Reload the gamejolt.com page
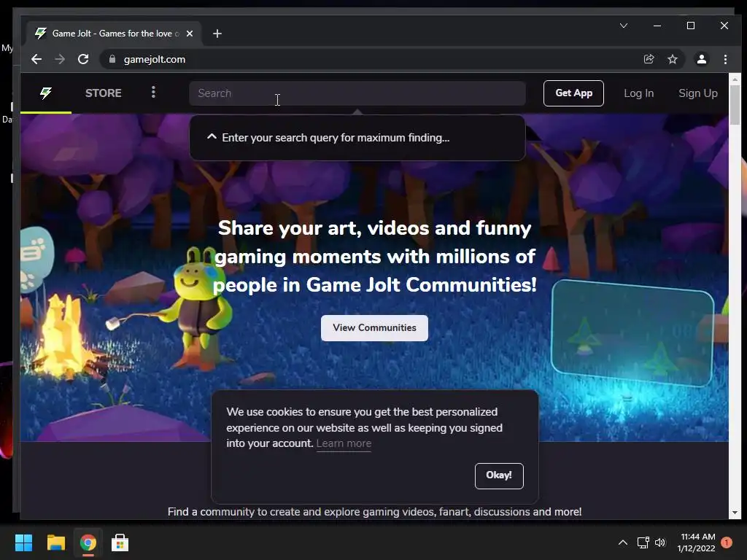 tap(83, 59)
